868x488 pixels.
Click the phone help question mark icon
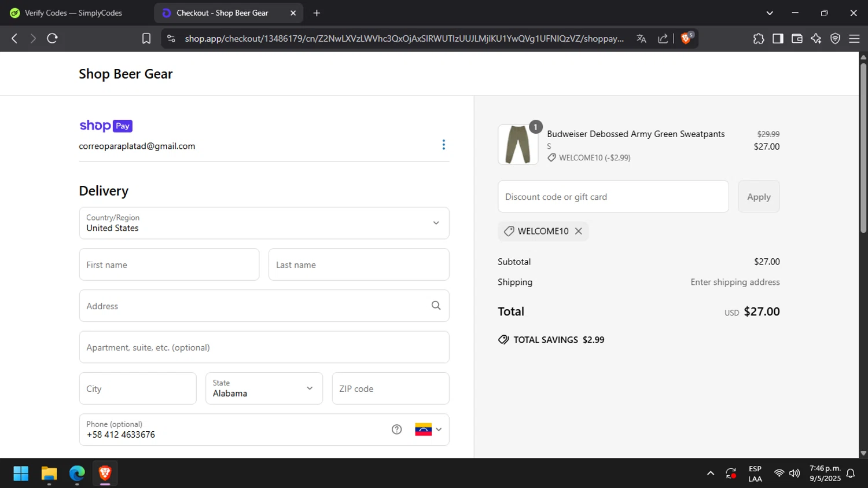396,430
